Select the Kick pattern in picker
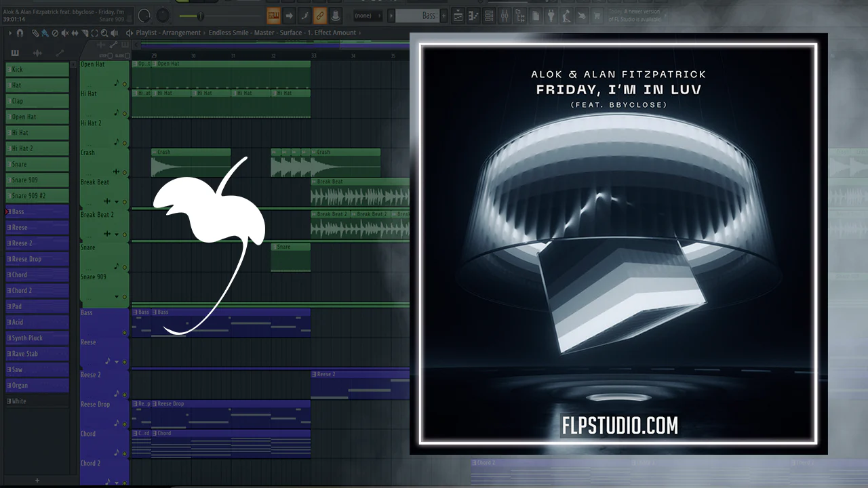This screenshot has height=488, width=868. point(37,69)
